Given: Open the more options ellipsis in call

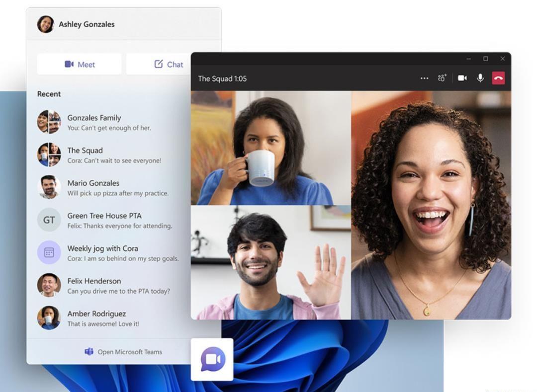Looking at the screenshot, I should pyautogui.click(x=424, y=78).
